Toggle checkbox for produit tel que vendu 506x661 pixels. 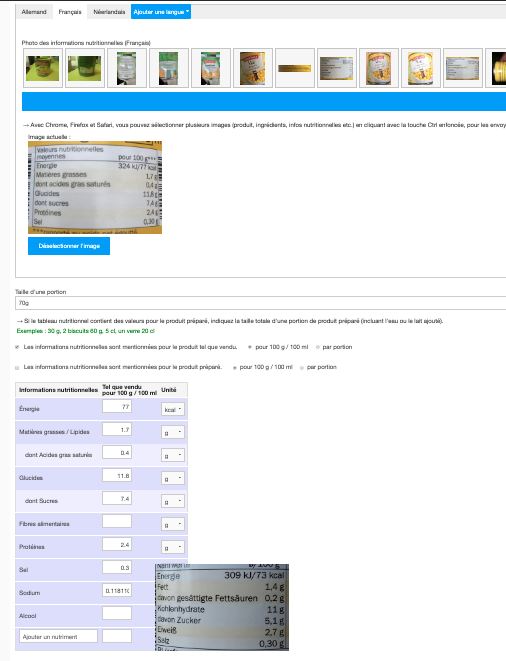click(x=17, y=347)
